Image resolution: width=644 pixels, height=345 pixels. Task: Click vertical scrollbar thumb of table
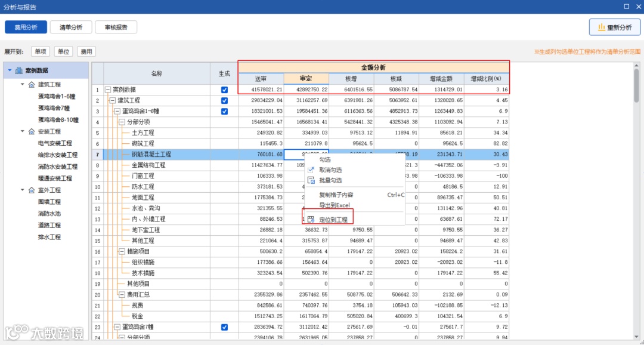click(x=636, y=85)
